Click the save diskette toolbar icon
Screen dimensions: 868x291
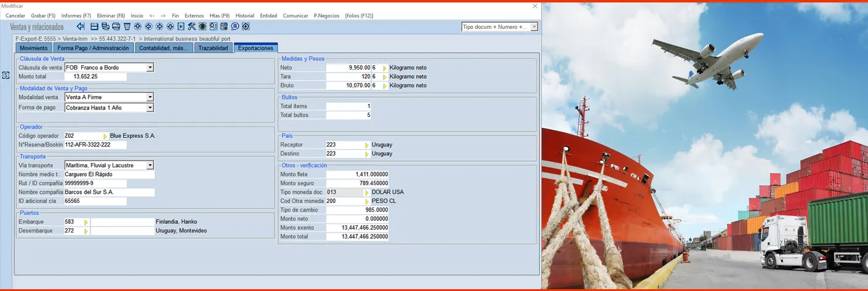click(94, 26)
